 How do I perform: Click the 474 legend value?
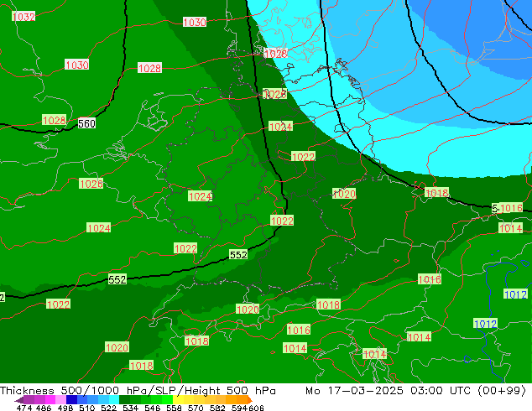(24, 408)
